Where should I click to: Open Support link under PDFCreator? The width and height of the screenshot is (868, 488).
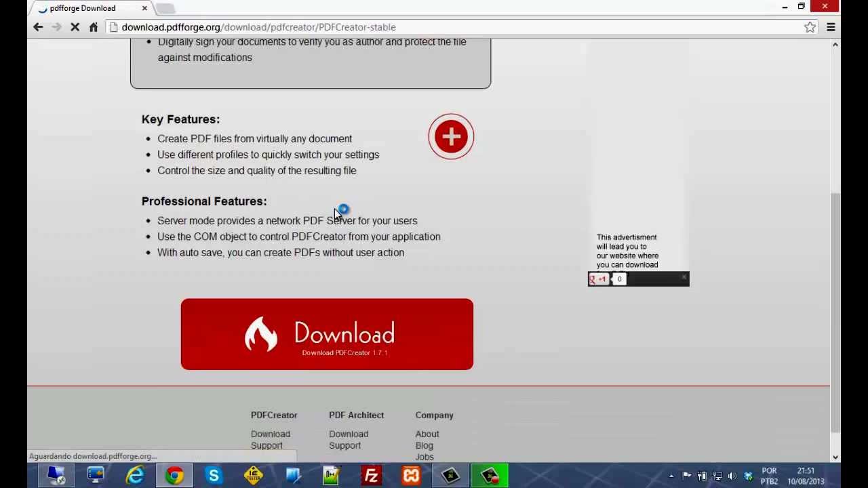[x=267, y=445]
